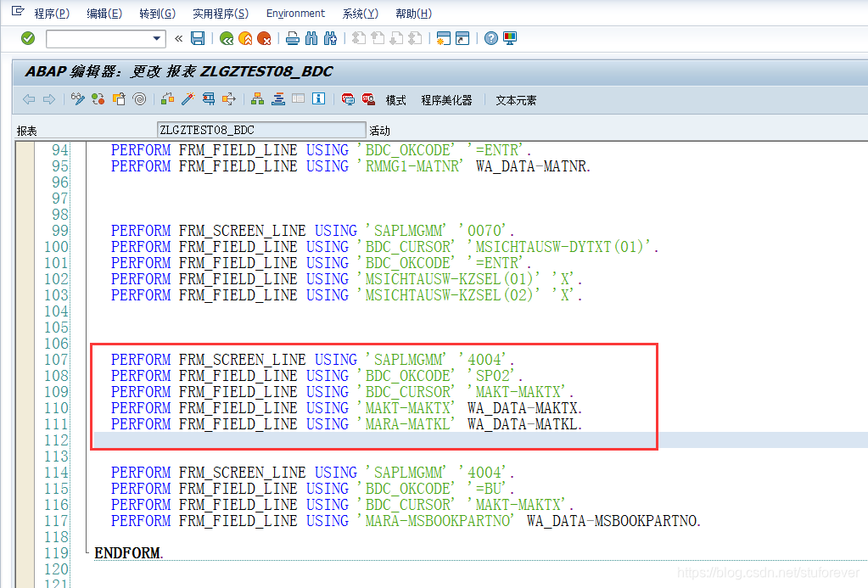Click line 117 WA_DATA-MSBOOKPARTNO
Screen dimensions: 868x588
[406, 521]
